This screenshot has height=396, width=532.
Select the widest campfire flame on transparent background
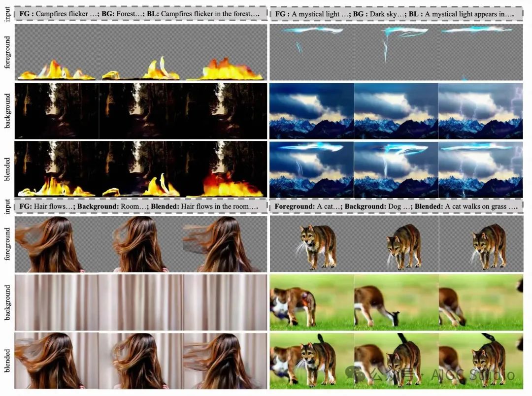coord(225,69)
